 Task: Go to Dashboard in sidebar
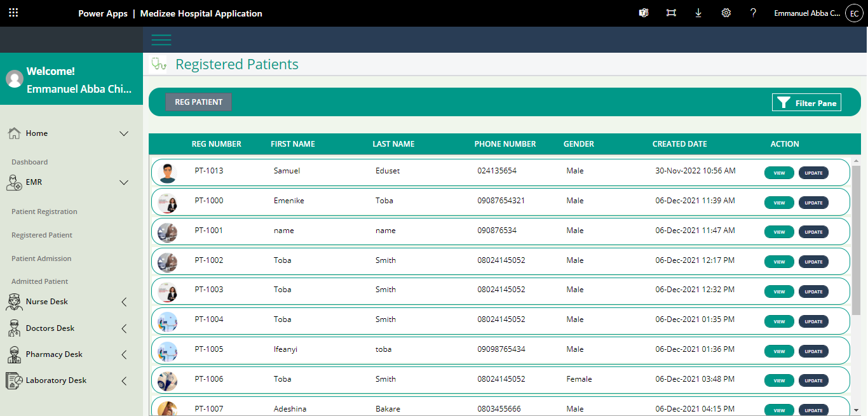pyautogui.click(x=29, y=162)
